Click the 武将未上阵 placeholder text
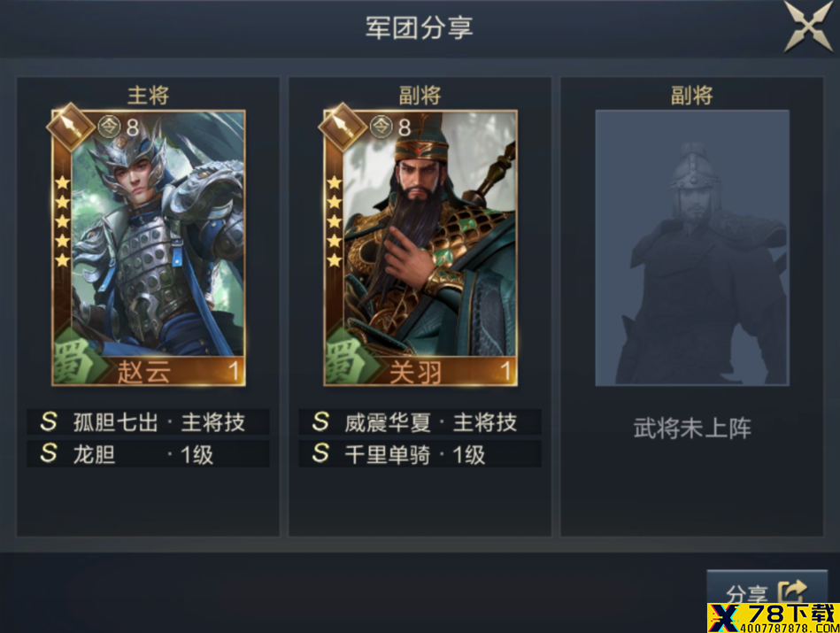Image resolution: width=840 pixels, height=633 pixels. 692,428
